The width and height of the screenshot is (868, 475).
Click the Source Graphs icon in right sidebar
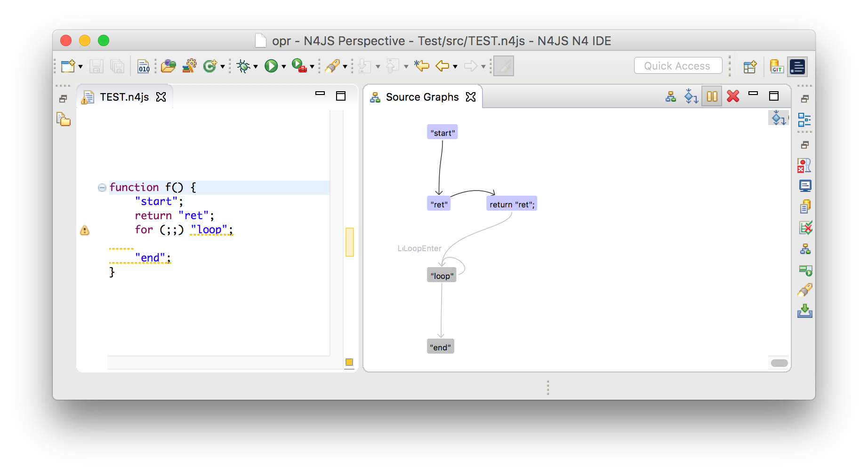point(805,249)
